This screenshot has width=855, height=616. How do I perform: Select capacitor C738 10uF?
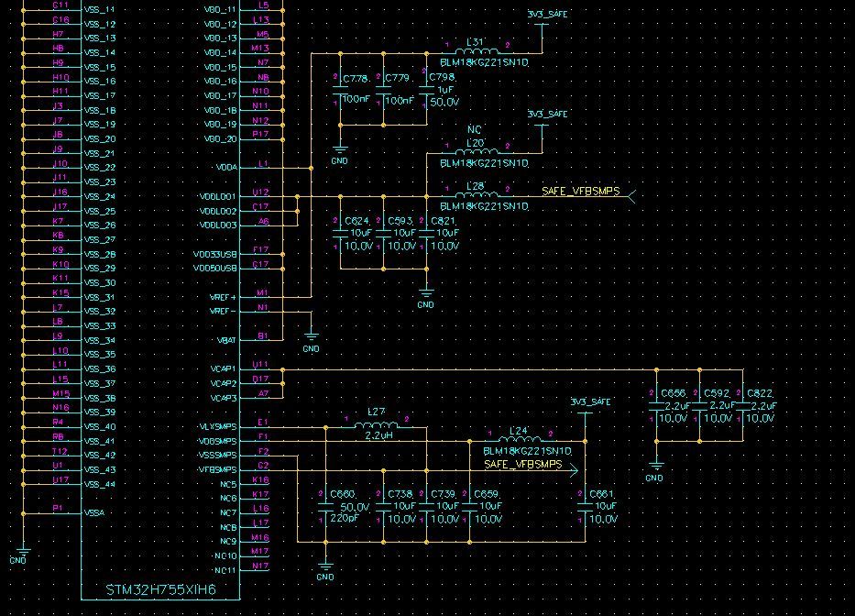tap(383, 507)
